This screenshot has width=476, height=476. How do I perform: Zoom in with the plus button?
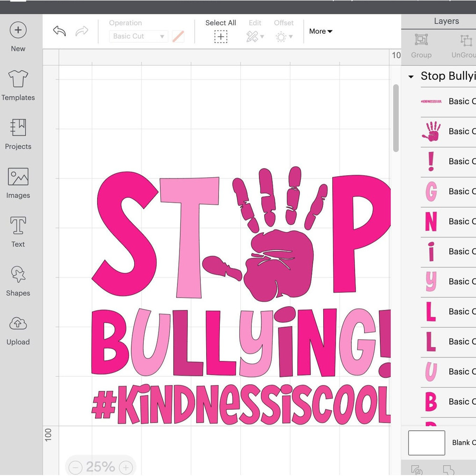pos(126,467)
